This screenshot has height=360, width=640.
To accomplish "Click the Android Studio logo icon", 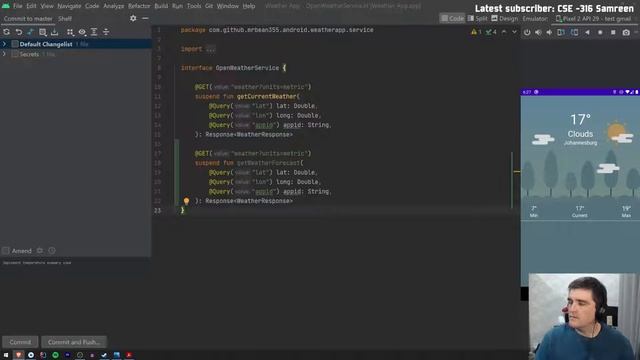I will coord(6,6).
